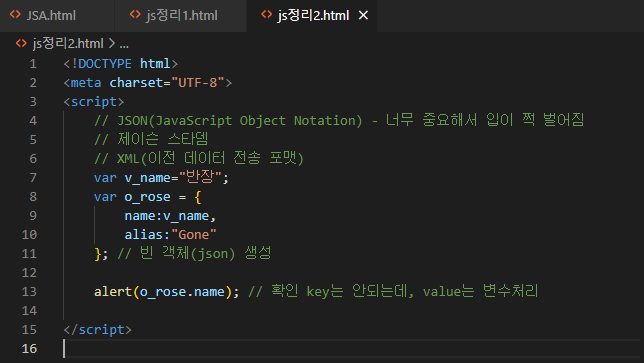Click the 확인 key는 안되는데 comment
The width and height of the screenshot is (644, 363).
point(393,292)
